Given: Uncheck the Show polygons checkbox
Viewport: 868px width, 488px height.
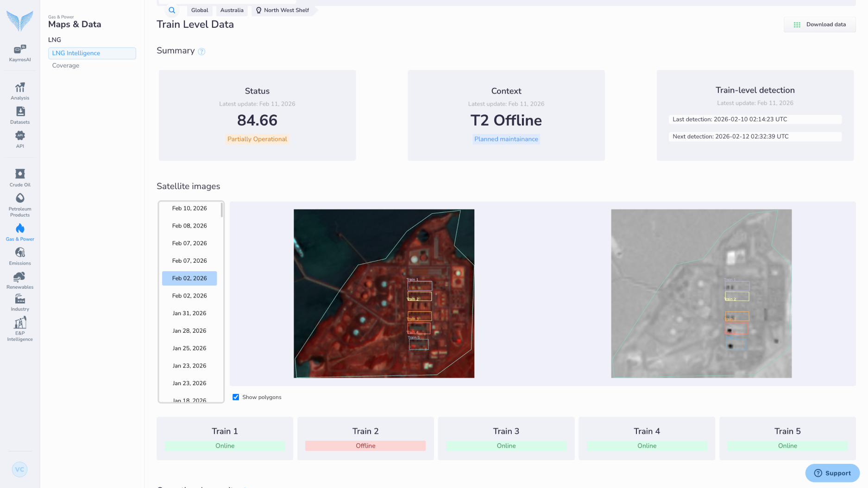Looking at the screenshot, I should coord(236,397).
